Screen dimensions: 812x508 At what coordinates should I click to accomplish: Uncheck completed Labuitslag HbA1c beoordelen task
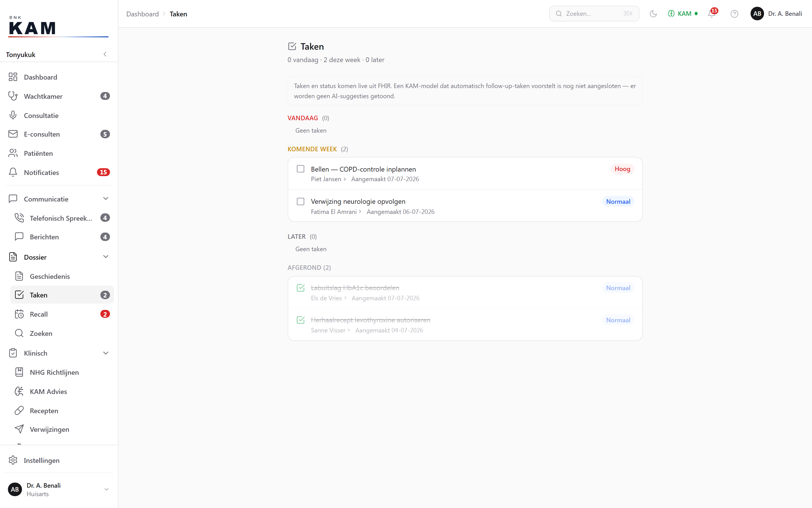coord(300,288)
